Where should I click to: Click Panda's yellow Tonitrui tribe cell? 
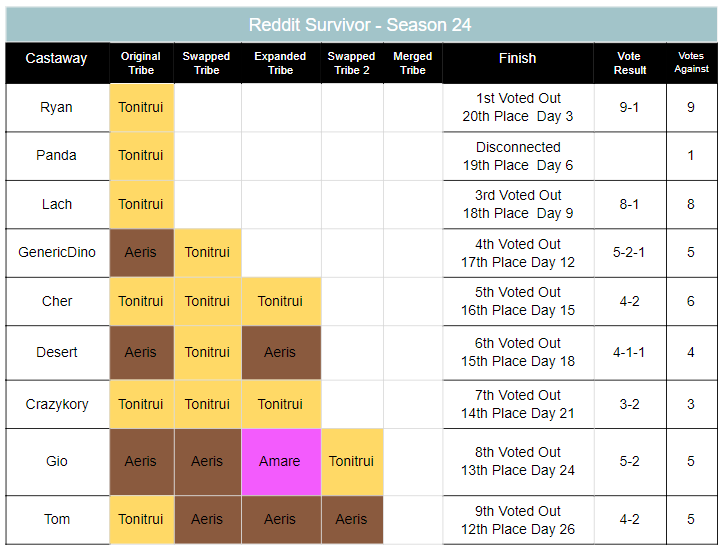click(141, 155)
